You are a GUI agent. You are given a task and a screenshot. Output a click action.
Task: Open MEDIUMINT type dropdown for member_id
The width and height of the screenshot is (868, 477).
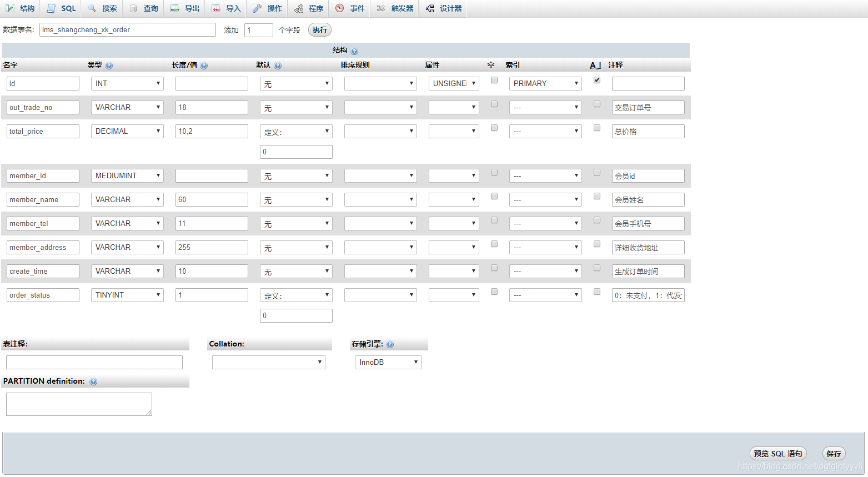(x=127, y=175)
